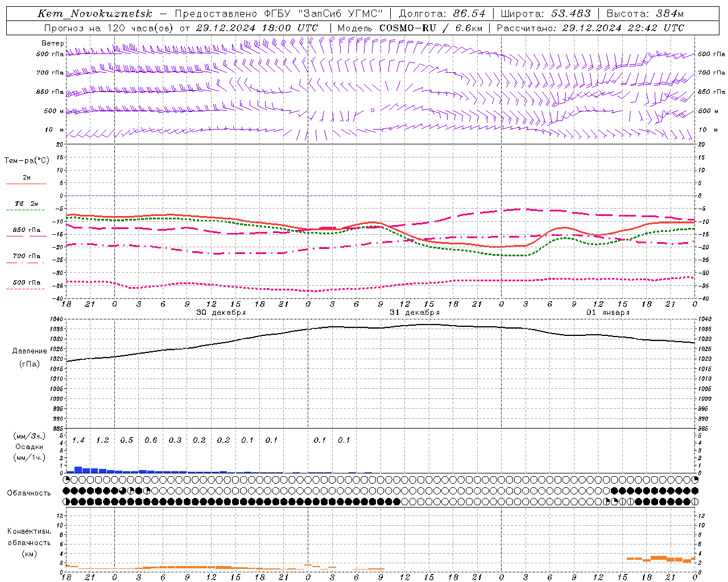Click the Td 2м legend entry
The image size is (728, 582).
tap(26, 203)
